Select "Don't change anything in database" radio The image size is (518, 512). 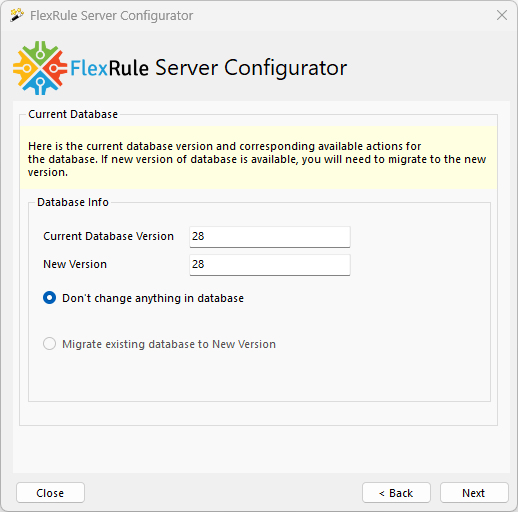click(x=50, y=298)
